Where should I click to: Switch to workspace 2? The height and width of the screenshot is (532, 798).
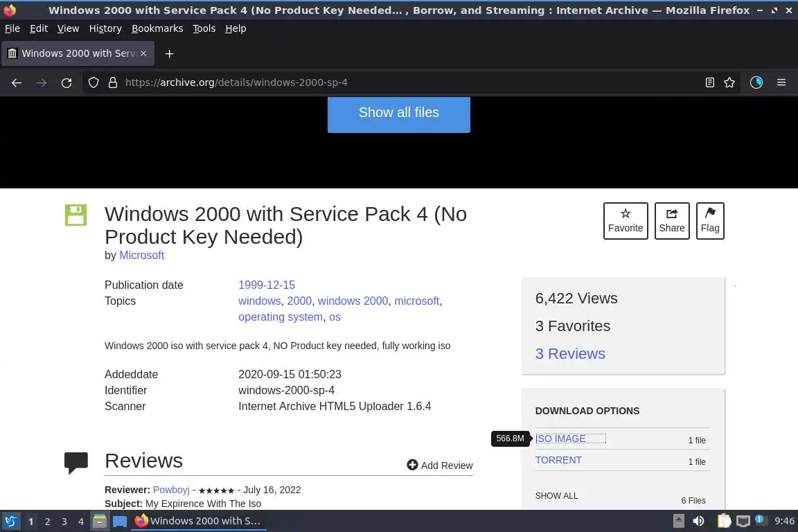(x=47, y=522)
